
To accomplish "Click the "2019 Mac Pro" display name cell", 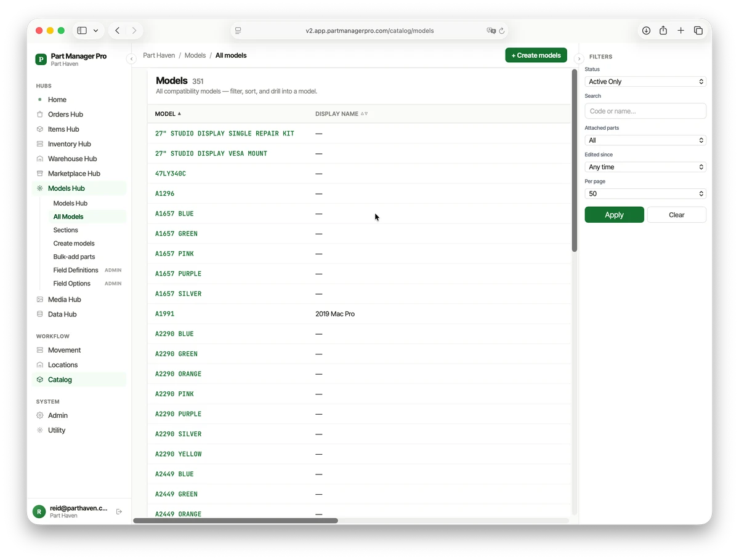I will coord(335,314).
